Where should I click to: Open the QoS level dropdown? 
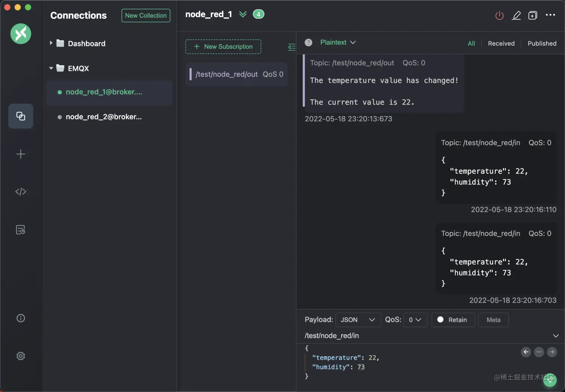(x=415, y=320)
